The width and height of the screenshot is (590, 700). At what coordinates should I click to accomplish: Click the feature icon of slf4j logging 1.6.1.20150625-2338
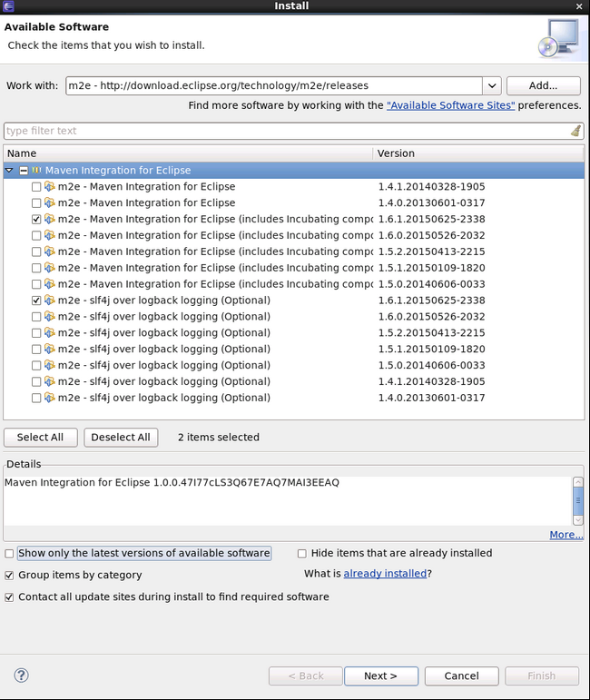click(50, 300)
